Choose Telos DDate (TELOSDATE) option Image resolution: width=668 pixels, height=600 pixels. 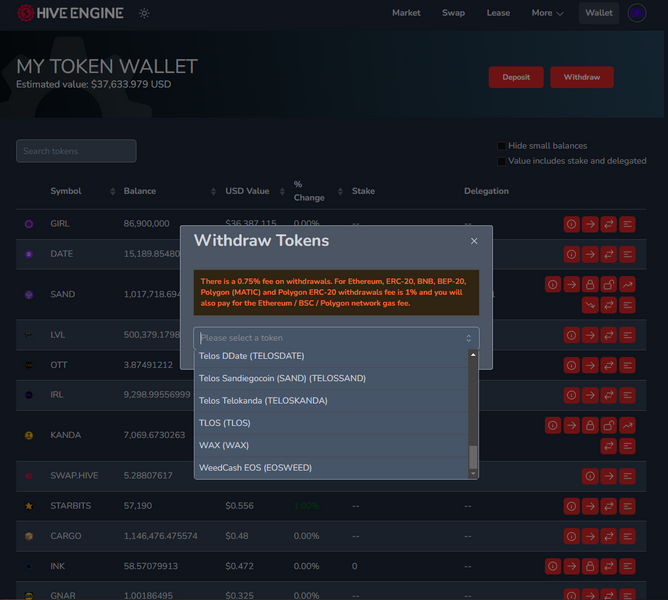pos(331,356)
